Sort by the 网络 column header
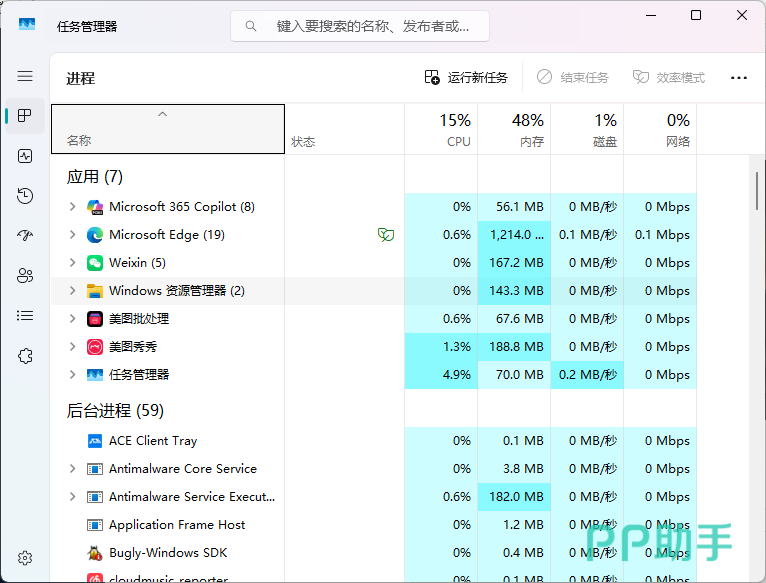The width and height of the screenshot is (766, 583). tap(660, 129)
